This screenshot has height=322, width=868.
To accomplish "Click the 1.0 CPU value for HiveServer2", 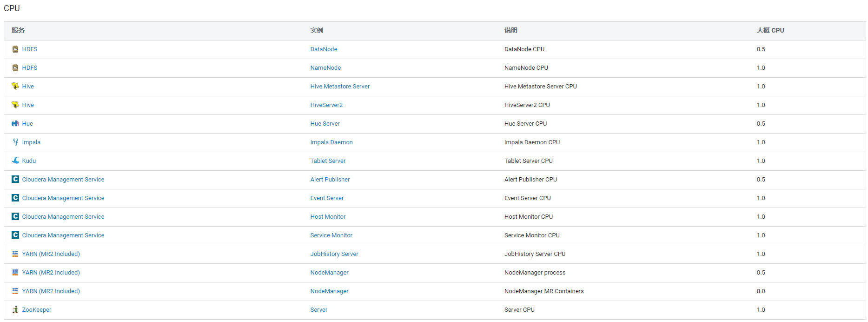I will 761,105.
